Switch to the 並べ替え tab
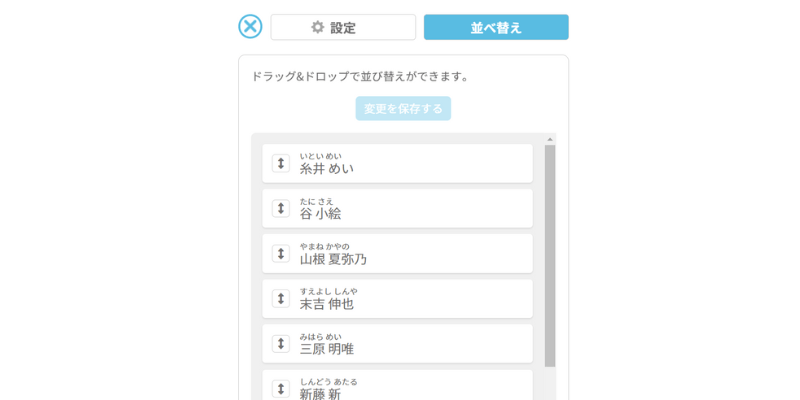Viewport: 800px width, 400px height. 496,27
